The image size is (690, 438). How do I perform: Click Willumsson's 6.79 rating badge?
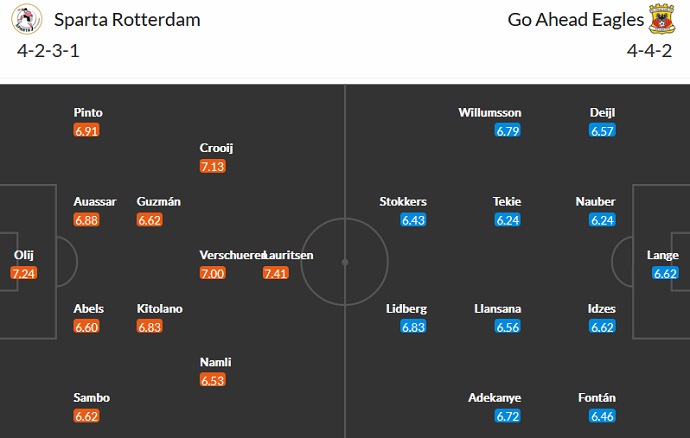point(508,130)
